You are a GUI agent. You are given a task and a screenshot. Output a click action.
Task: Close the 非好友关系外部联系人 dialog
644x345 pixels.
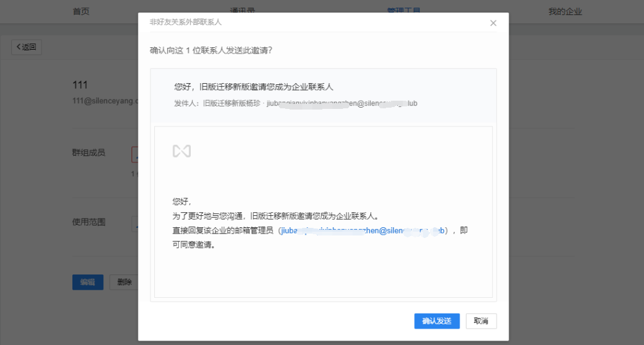[x=493, y=23]
